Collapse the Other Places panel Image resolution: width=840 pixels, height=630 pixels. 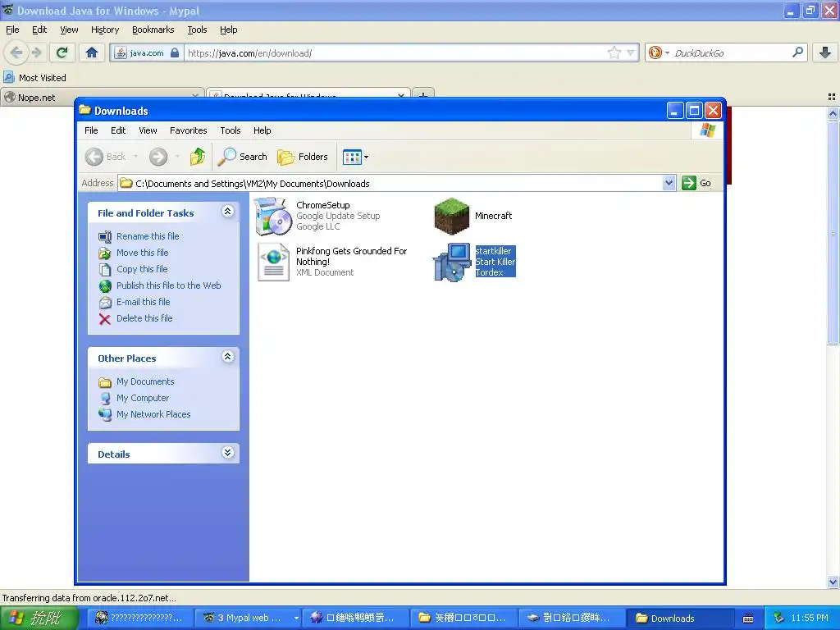click(228, 357)
